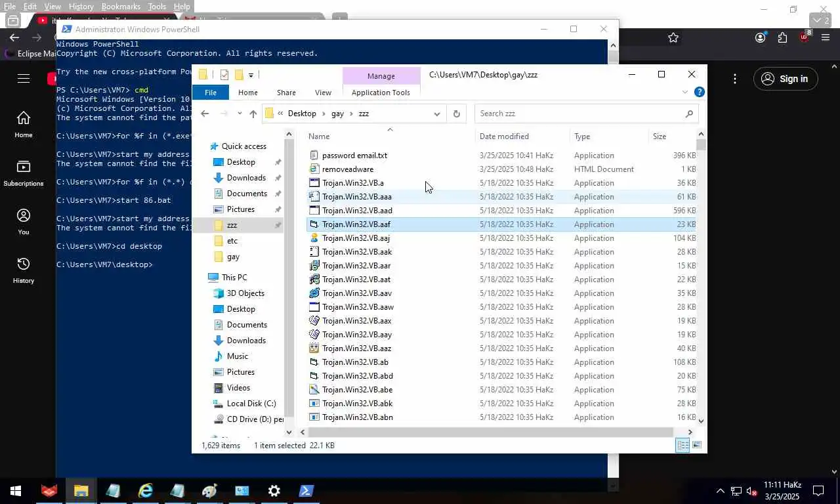Open Application Tools ribbon tab
The width and height of the screenshot is (840, 504).
point(381,93)
